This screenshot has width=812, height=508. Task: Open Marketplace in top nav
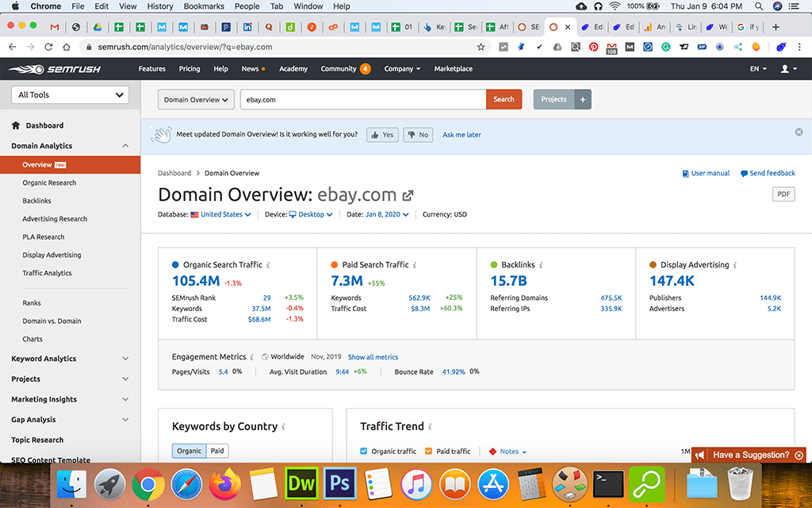pos(453,68)
